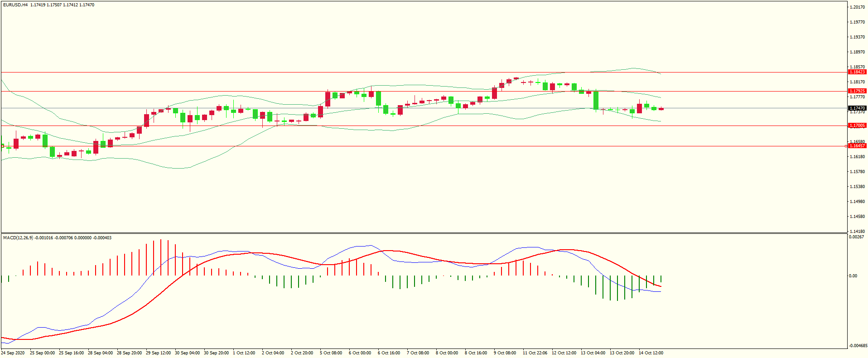Click the 1.19370 price scale value
The height and width of the screenshot is (358, 868).
[857, 37]
